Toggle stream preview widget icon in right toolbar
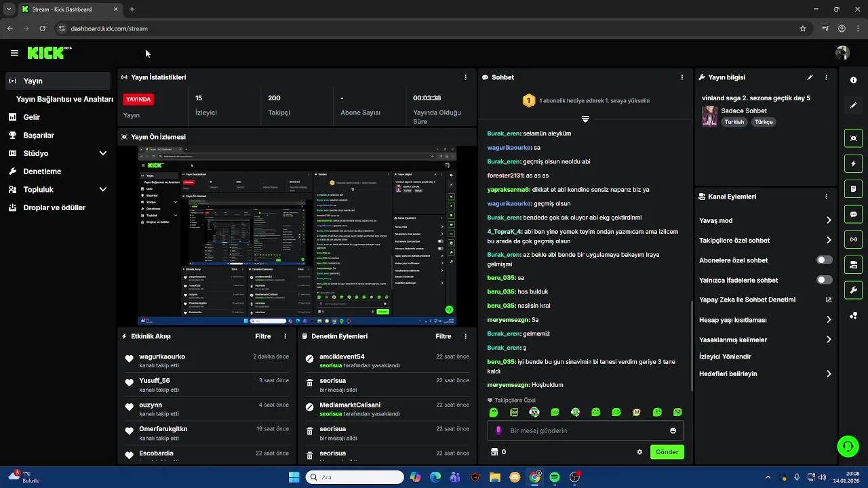 click(853, 138)
